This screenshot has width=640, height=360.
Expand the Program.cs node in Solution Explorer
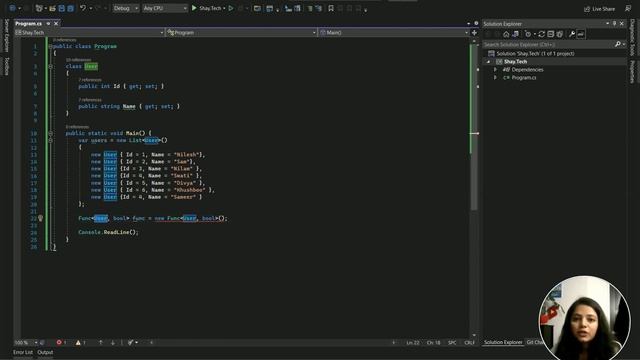click(x=496, y=78)
